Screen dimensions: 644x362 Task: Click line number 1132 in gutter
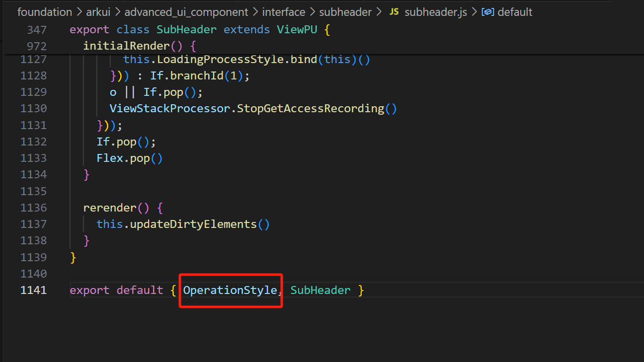(33, 142)
